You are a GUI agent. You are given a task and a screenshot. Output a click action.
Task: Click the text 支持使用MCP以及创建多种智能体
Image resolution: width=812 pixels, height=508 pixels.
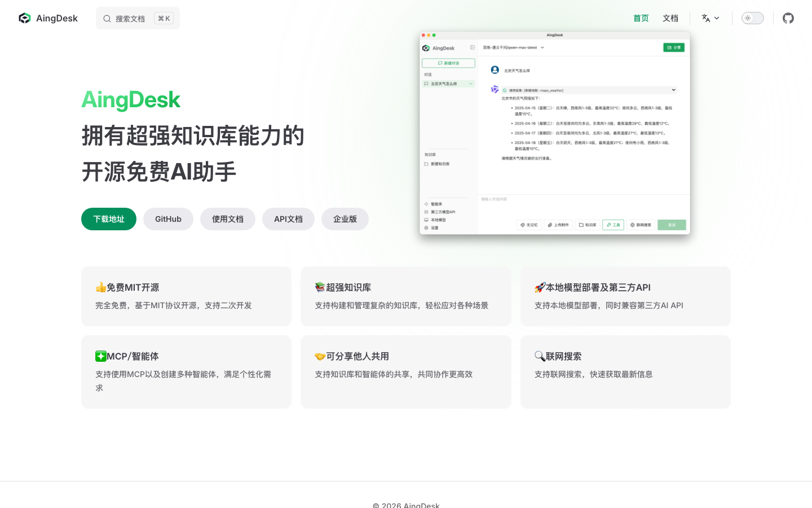(156, 374)
